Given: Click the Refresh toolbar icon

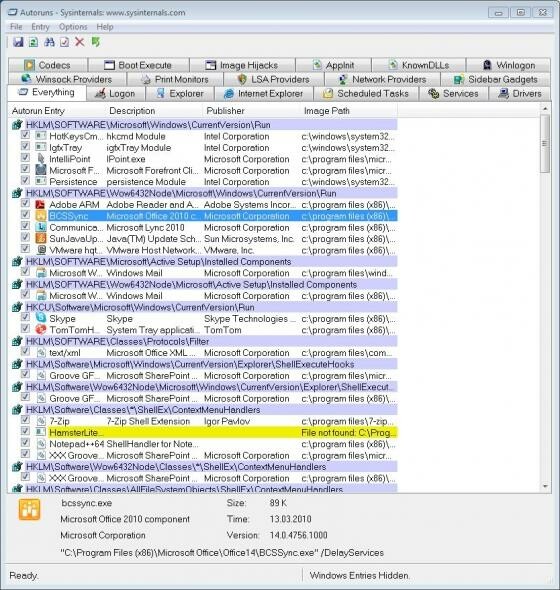Looking at the screenshot, I should (x=33, y=42).
